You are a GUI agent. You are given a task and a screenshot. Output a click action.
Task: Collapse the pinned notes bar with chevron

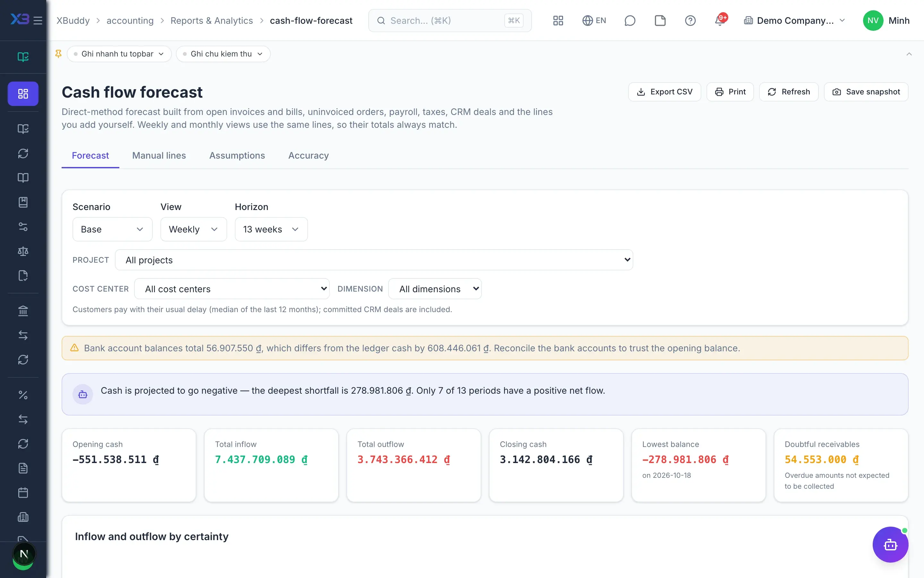pyautogui.click(x=909, y=54)
